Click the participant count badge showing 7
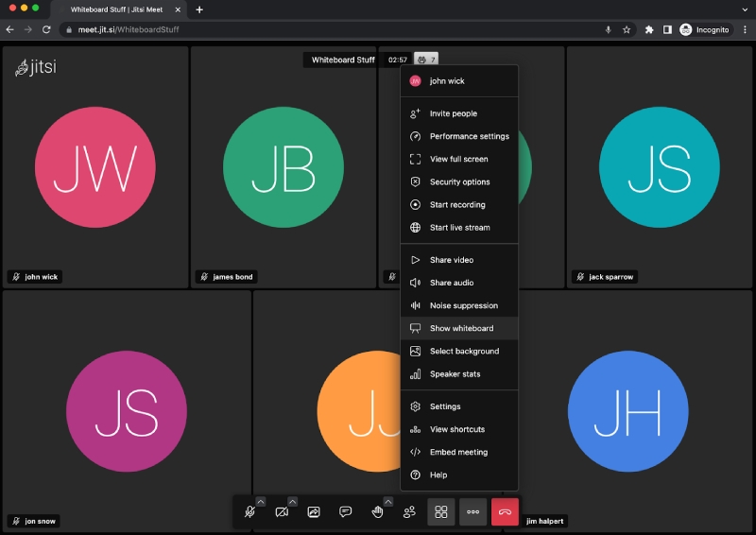 click(x=426, y=60)
